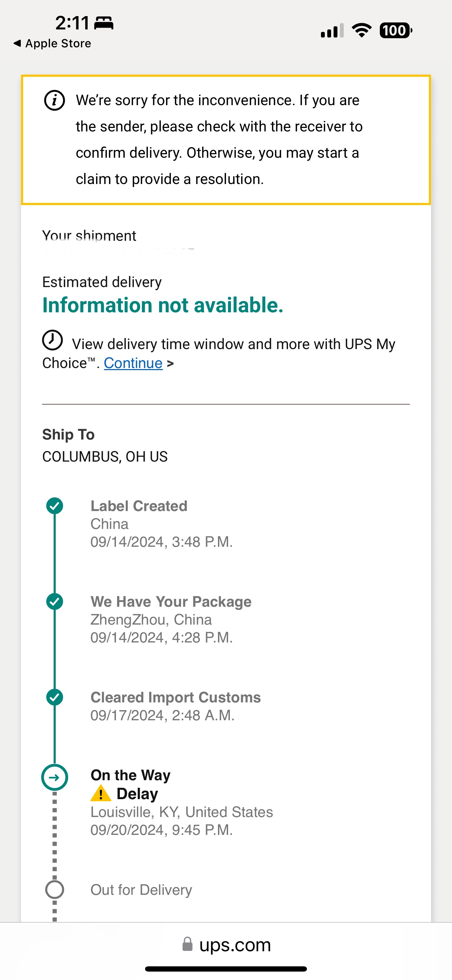Tap the Wi-Fi status icon
The height and width of the screenshot is (980, 452).
click(362, 30)
